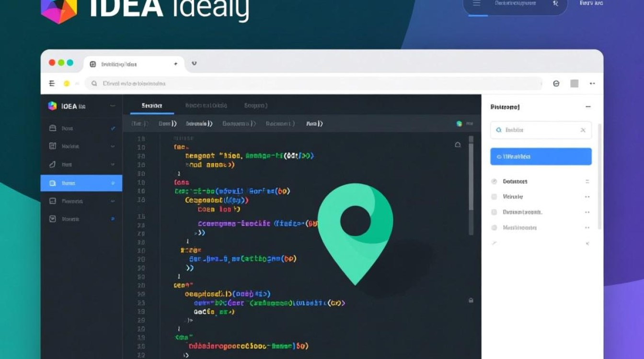Expand the third sidebar item's chevron
Image resolution: width=644 pixels, height=359 pixels.
click(113, 165)
